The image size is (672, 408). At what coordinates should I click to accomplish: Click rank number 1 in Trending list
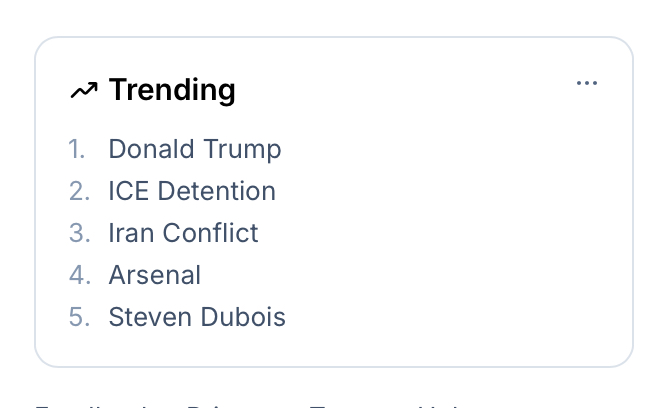[77, 149]
